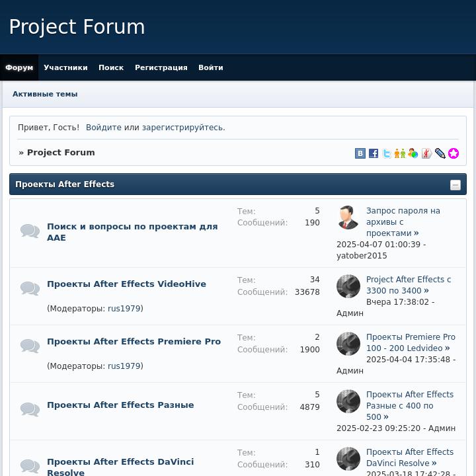Click the Project Forum breadcrumb link

tap(61, 153)
